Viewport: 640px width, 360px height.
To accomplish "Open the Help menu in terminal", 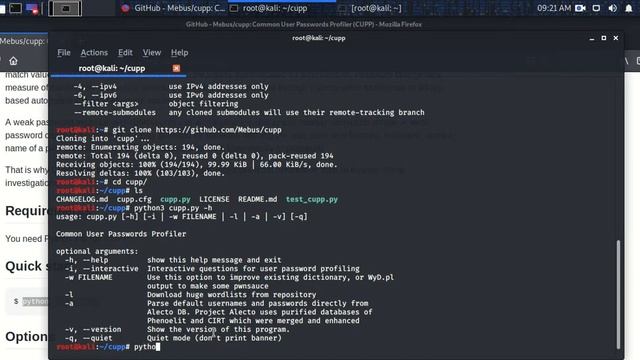I will pyautogui.click(x=179, y=52).
